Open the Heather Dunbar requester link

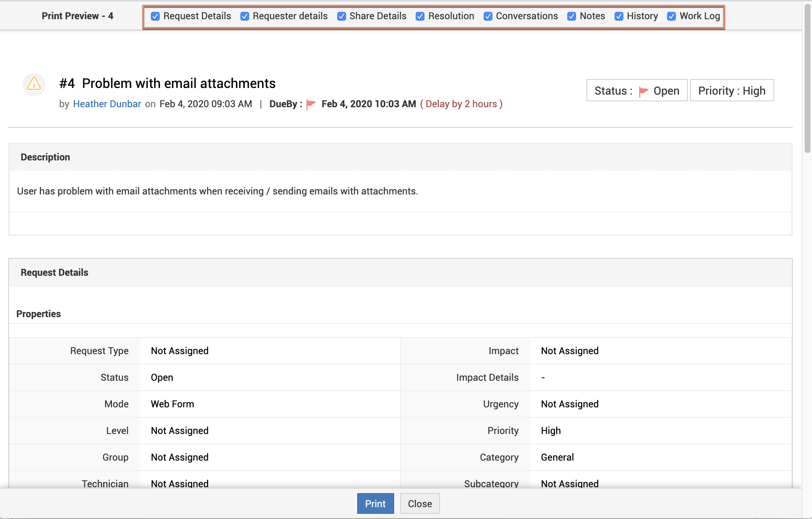coord(107,104)
